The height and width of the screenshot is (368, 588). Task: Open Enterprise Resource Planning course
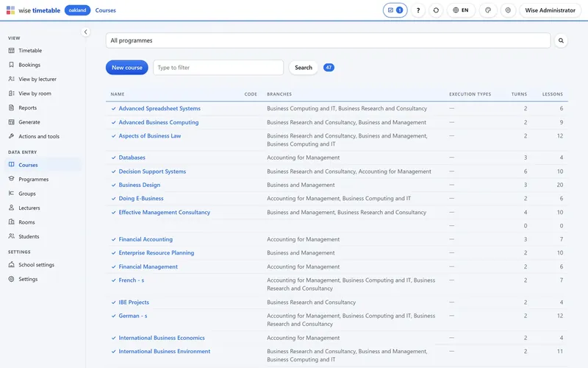pos(157,252)
